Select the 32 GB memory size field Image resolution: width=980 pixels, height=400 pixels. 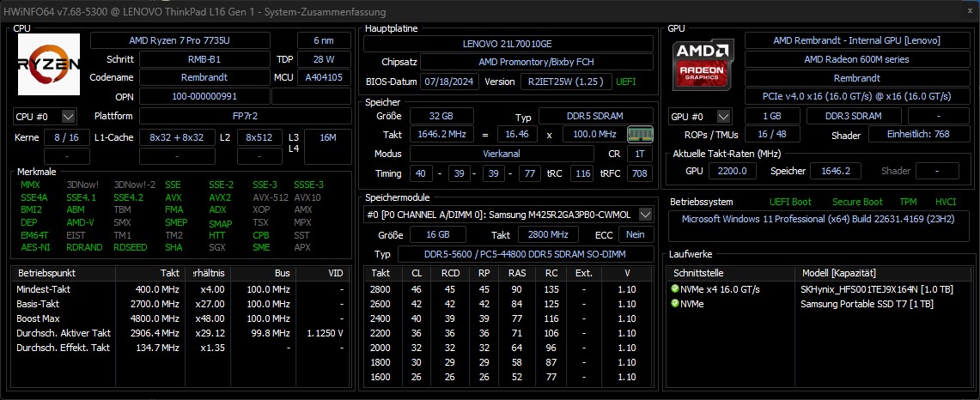(x=441, y=116)
